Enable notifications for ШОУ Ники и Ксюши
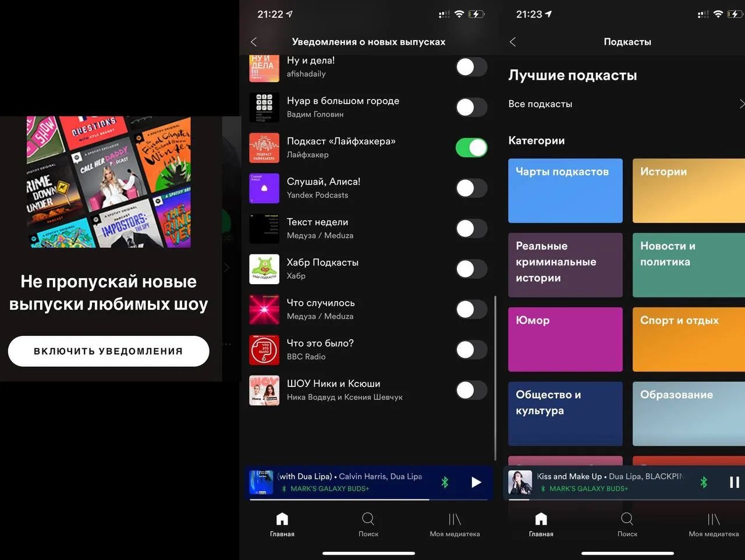 tap(471, 390)
